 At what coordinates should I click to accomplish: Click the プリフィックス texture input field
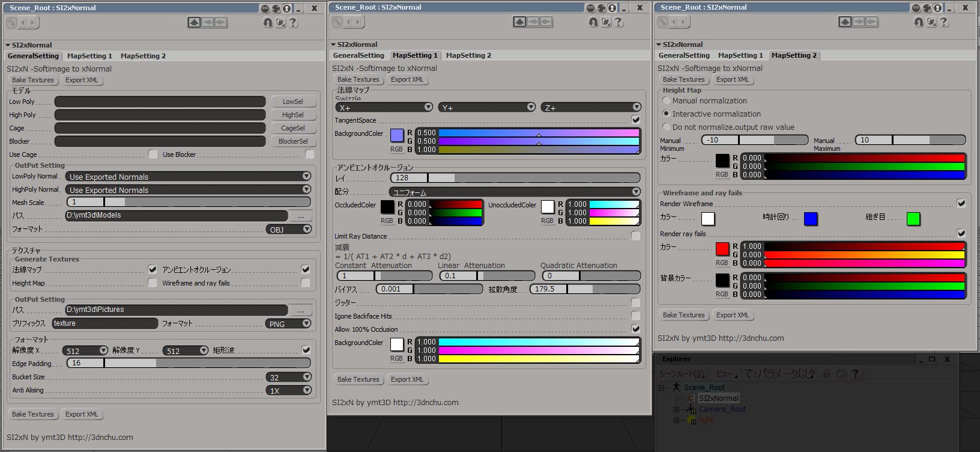point(105,323)
